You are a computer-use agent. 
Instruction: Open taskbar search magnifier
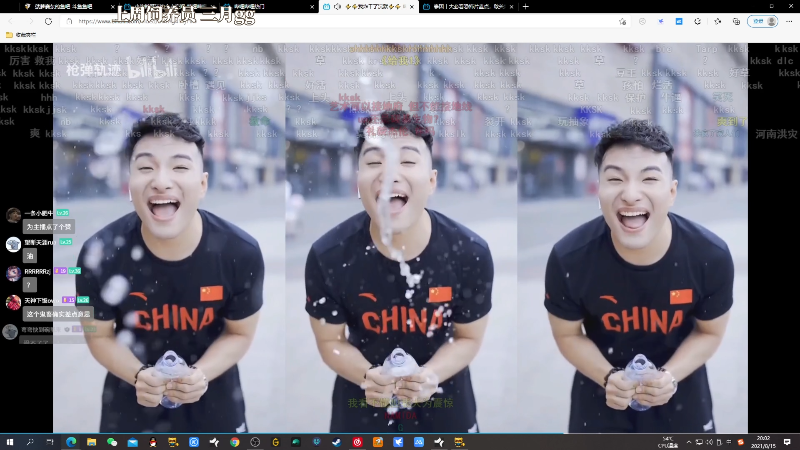[x=30, y=442]
